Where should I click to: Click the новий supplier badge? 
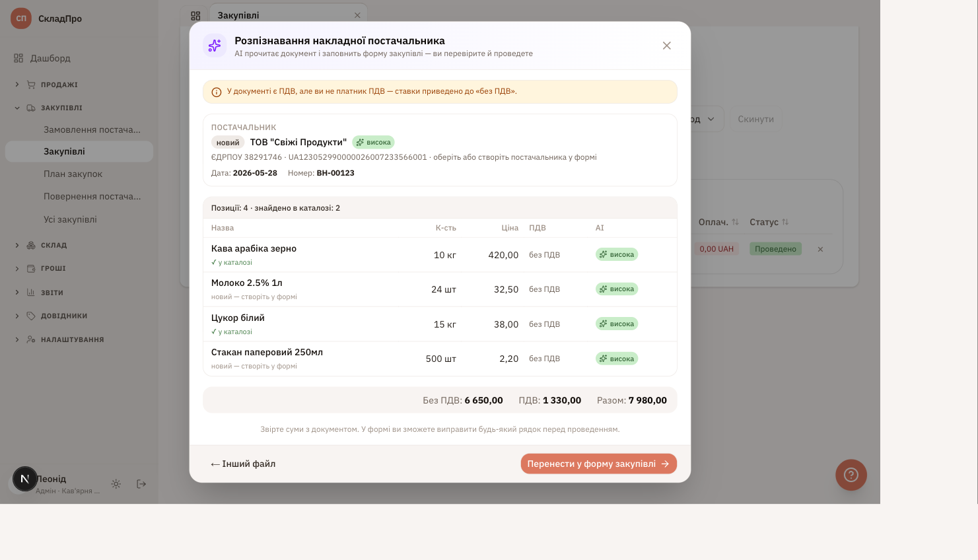[x=228, y=142]
